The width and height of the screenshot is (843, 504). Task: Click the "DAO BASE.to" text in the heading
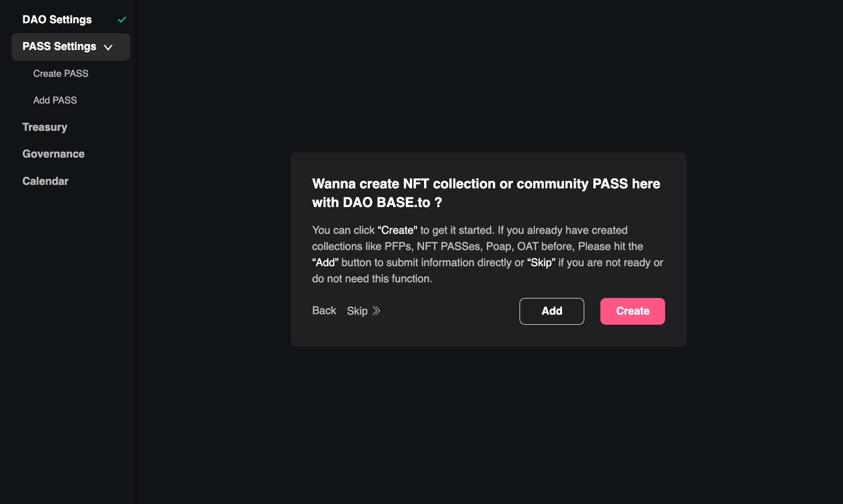[x=387, y=203]
